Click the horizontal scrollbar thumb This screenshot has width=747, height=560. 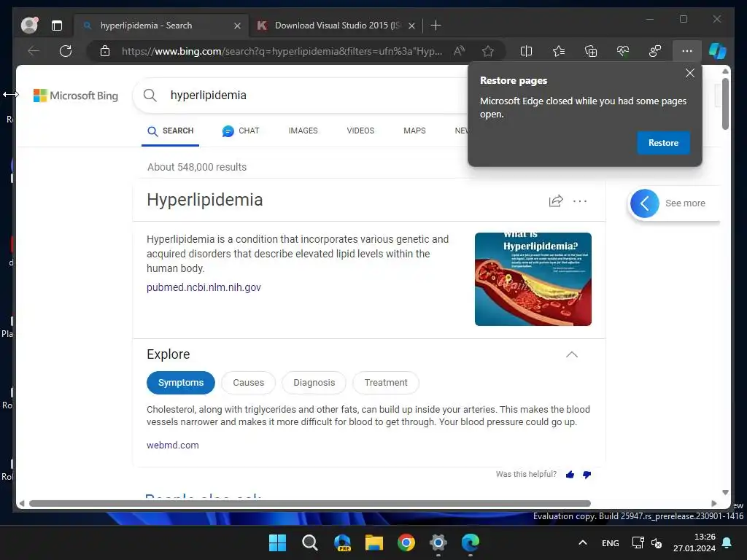[309, 503]
